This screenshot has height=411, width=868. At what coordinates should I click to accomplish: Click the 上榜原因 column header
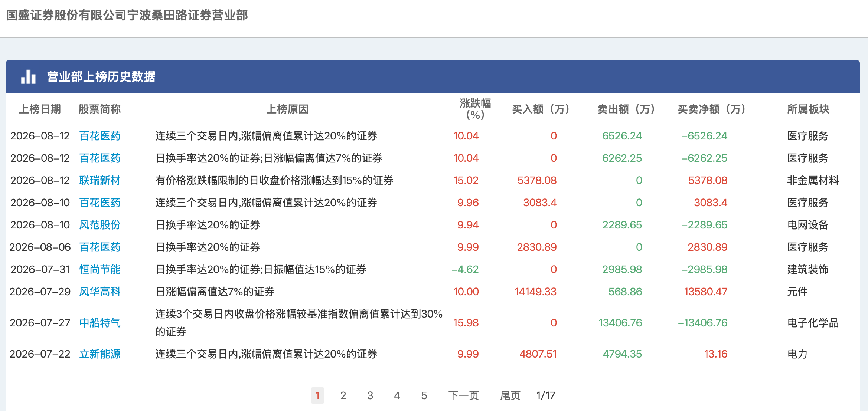(288, 109)
